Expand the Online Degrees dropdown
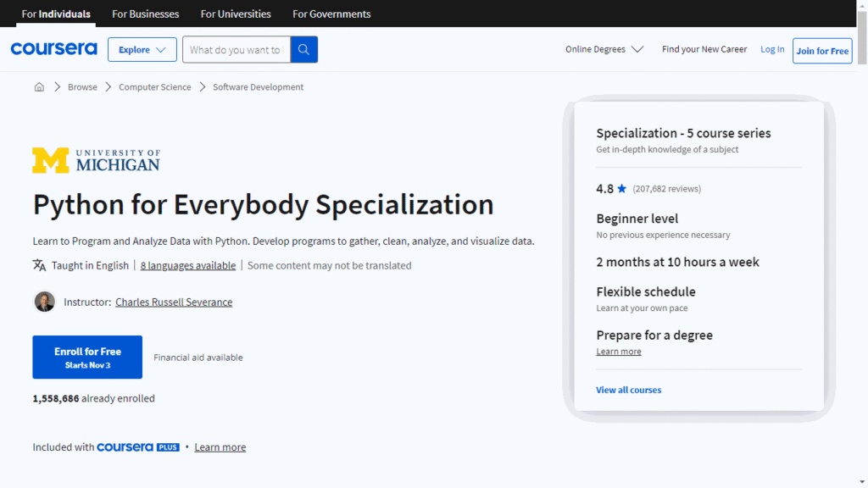The height and width of the screenshot is (488, 868). tap(604, 49)
